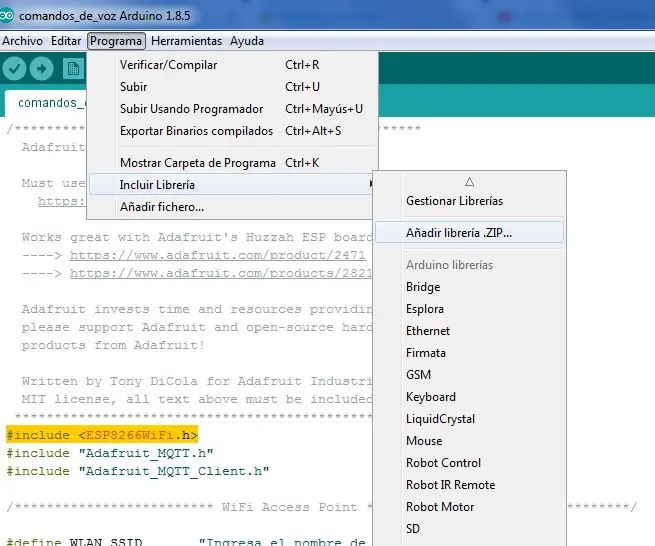Click the New sketch document icon

[74, 68]
